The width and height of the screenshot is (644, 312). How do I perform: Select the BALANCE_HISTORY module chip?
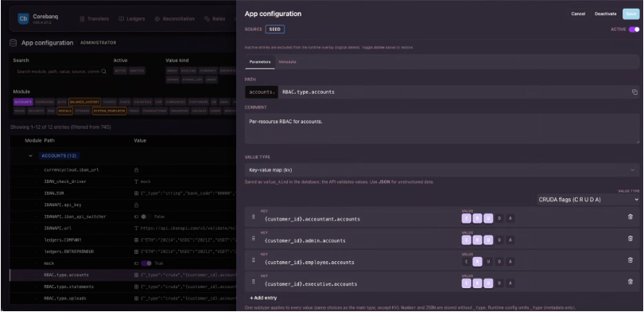click(84, 102)
